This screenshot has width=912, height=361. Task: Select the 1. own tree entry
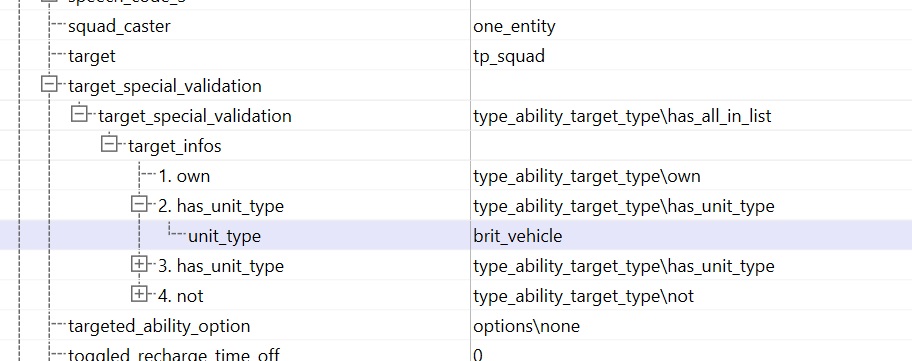pyautogui.click(x=184, y=176)
